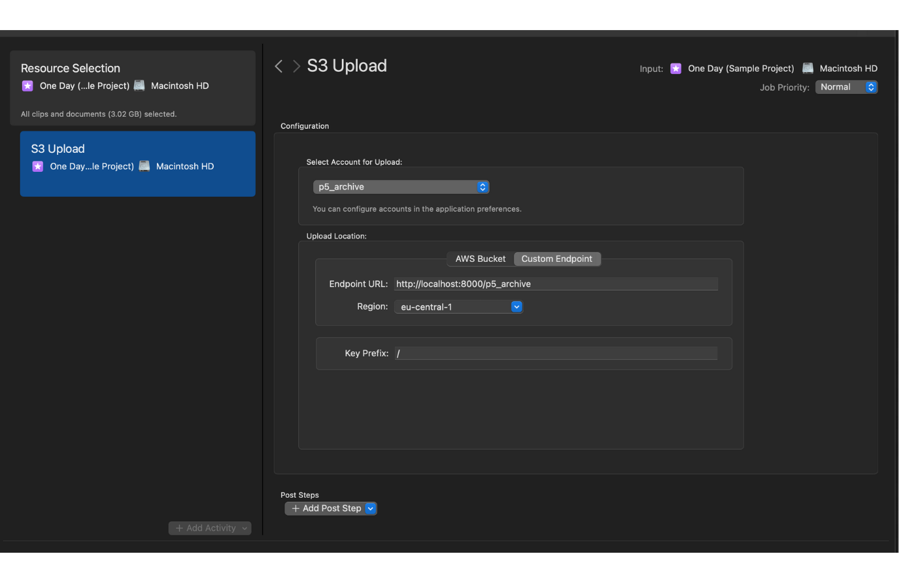Open the Add Post Step arrow menu
Image resolution: width=899 pixels, height=588 pixels.
[371, 508]
